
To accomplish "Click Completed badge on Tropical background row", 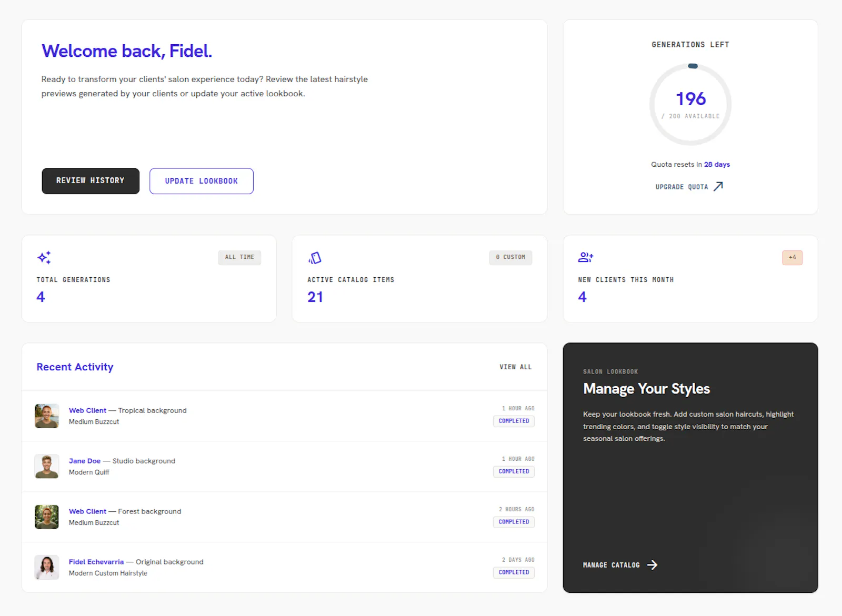I will tap(514, 421).
